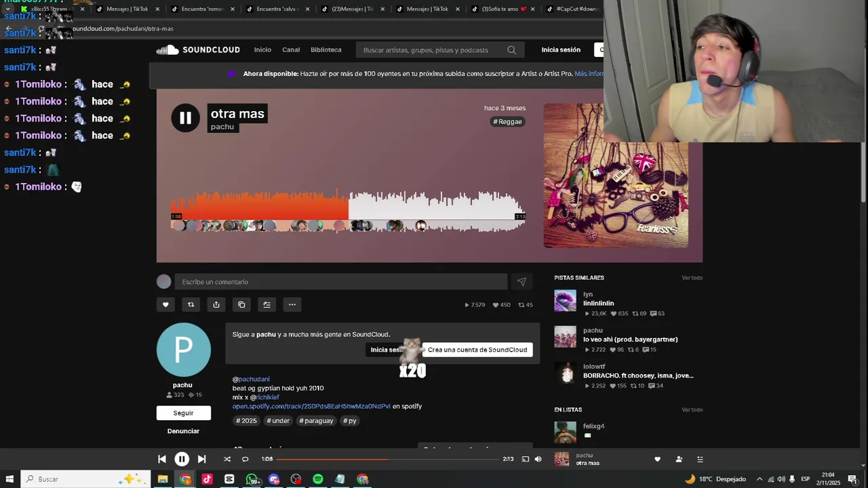Focus the Escribe un comentario field
Viewport: 868px width, 488px height.
click(x=341, y=282)
